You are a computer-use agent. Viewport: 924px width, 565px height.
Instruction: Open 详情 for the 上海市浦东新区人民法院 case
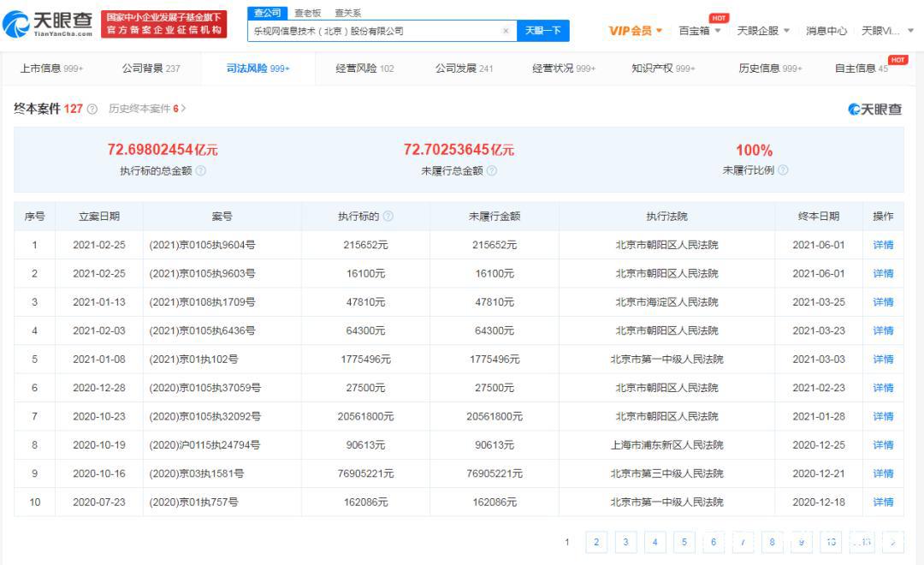click(x=883, y=444)
